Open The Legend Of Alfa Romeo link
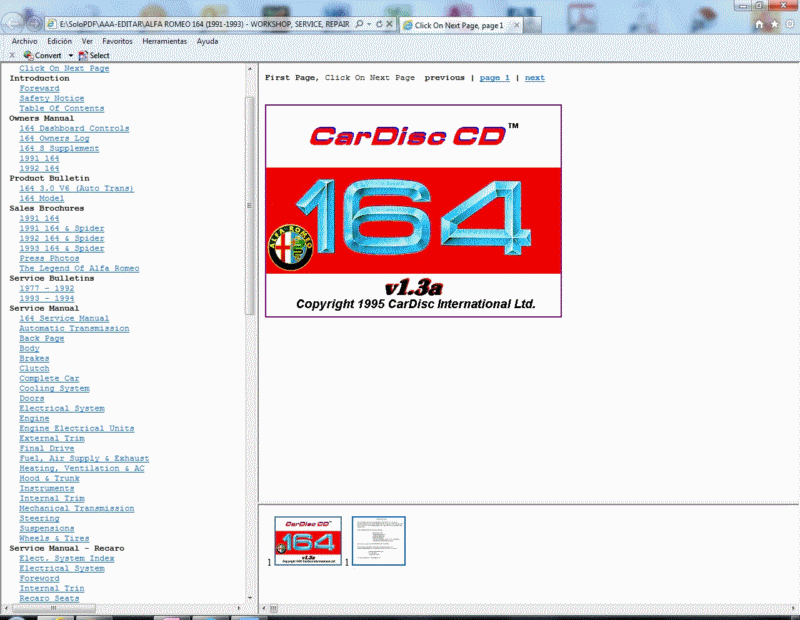The width and height of the screenshot is (800, 620). click(x=79, y=268)
